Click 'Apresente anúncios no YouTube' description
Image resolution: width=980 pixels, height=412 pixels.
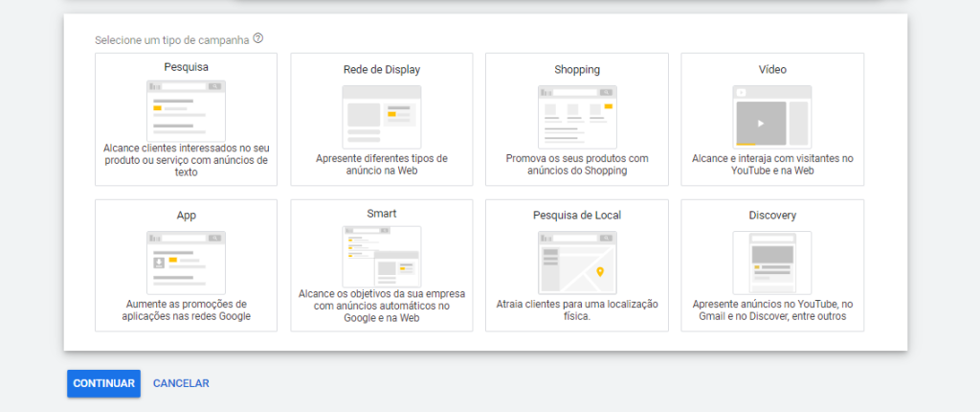(x=772, y=309)
